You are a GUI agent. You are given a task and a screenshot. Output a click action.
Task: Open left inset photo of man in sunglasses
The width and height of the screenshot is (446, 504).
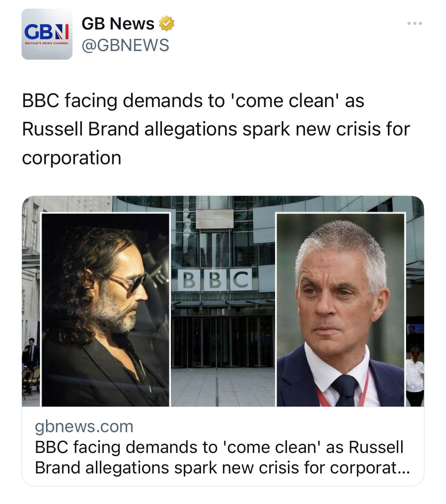(106, 309)
